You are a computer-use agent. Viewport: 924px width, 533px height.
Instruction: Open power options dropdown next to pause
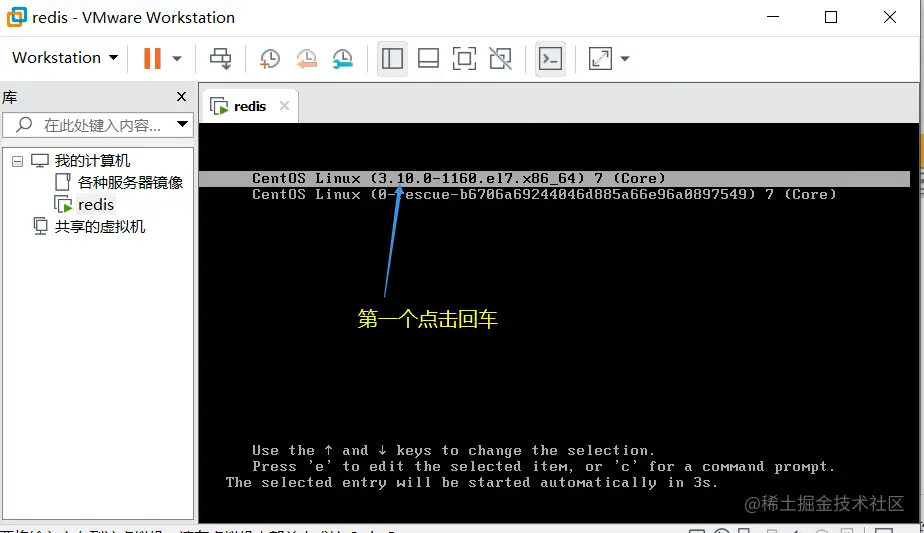177,58
